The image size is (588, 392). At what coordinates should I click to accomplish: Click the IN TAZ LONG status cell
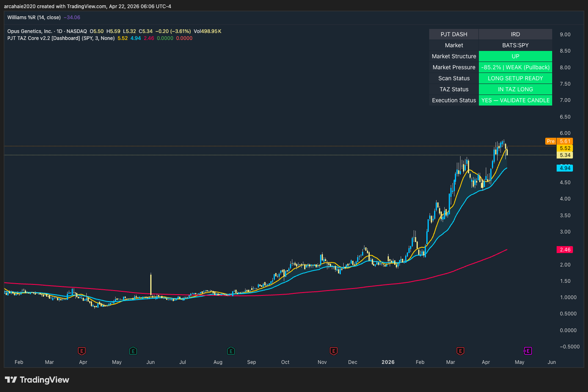[x=515, y=89]
